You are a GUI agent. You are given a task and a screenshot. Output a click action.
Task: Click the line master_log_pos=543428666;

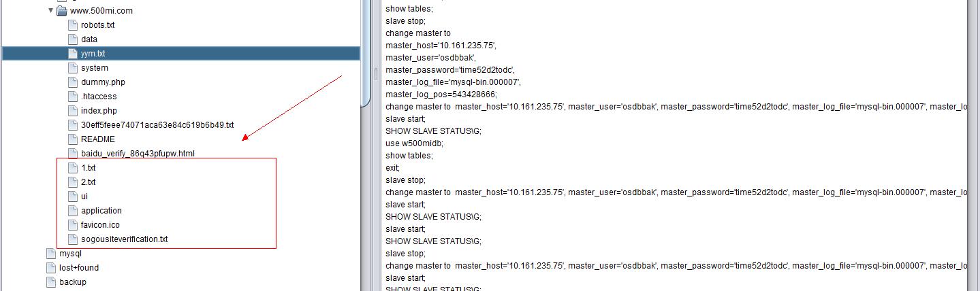[x=441, y=95]
